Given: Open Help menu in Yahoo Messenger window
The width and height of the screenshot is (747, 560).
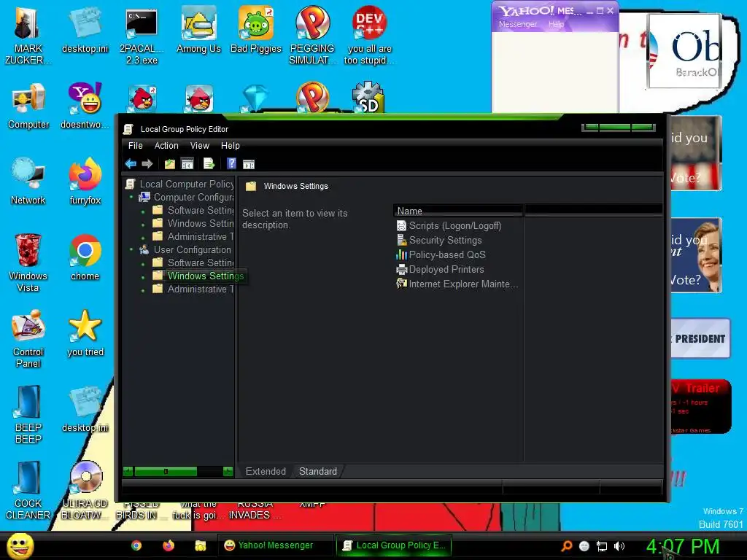Looking at the screenshot, I should [556, 24].
